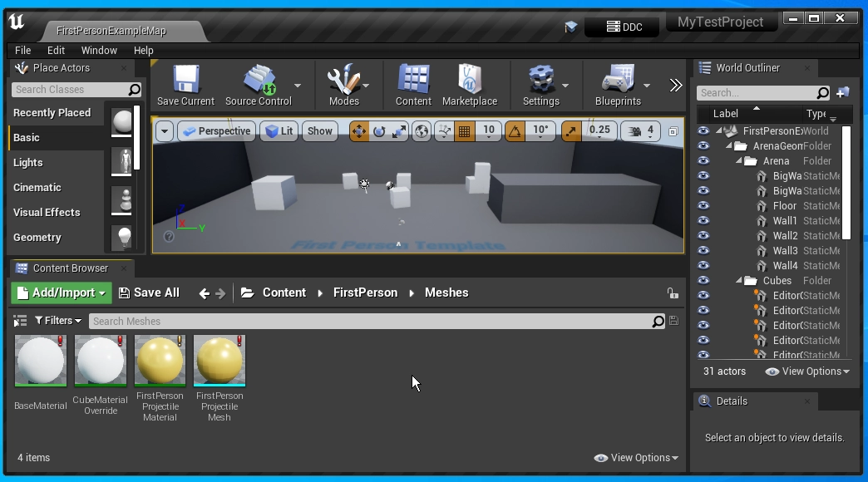Select the rotate gizmo tool in viewport
868x482 pixels.
pos(379,131)
